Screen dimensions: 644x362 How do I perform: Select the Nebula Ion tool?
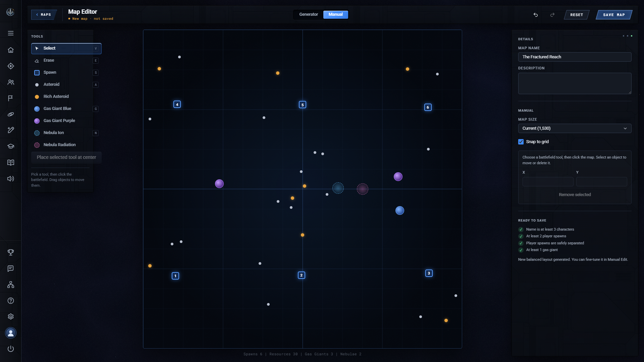pyautogui.click(x=66, y=133)
